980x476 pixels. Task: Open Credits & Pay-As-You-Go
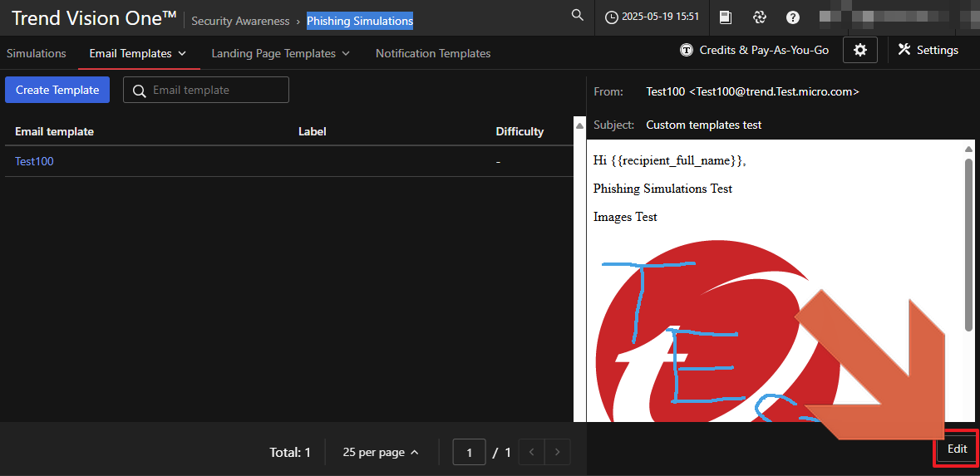(x=754, y=50)
